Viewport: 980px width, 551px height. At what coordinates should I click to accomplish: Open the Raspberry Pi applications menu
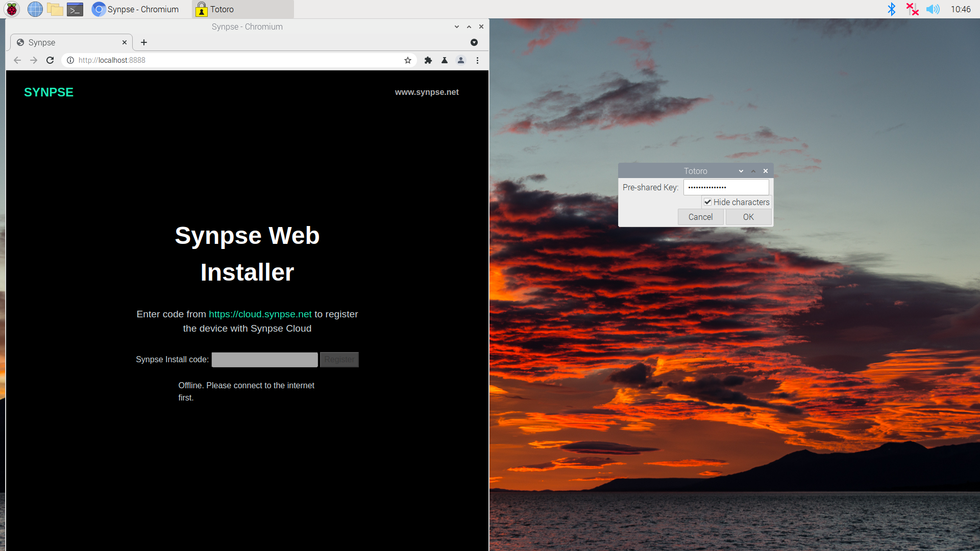(x=11, y=9)
